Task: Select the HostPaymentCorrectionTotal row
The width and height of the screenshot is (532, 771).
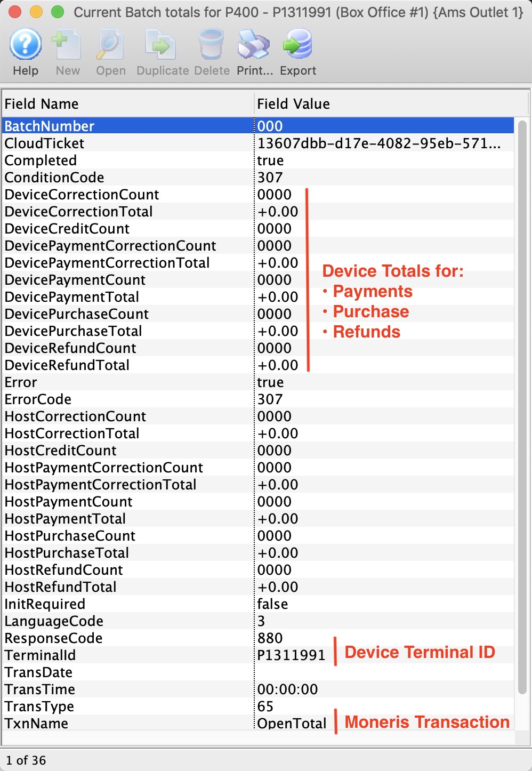Action: pyautogui.click(x=258, y=484)
